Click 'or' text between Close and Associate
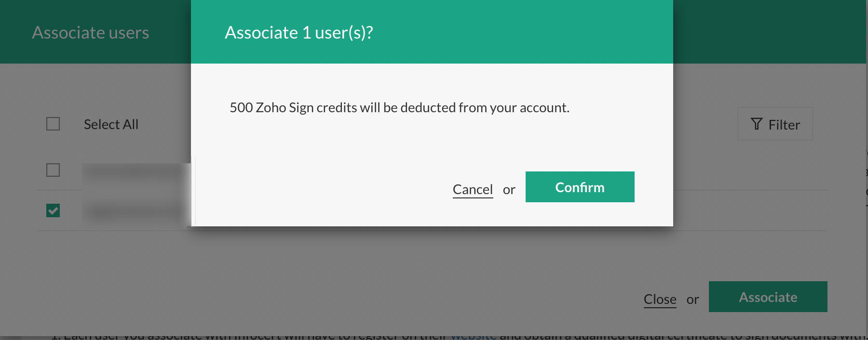 (692, 300)
